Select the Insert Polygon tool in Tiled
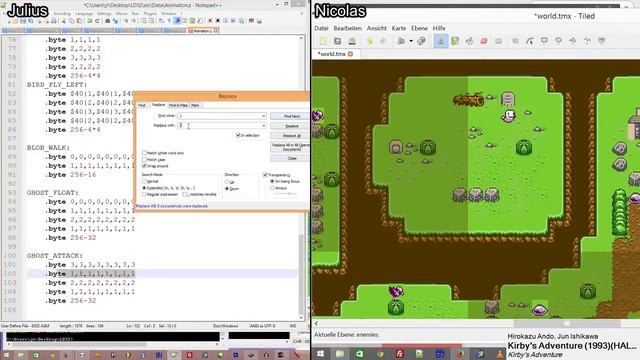The image size is (640, 360). (573, 41)
